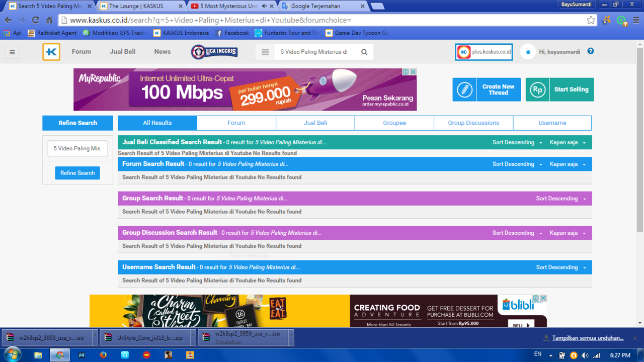
Task: Select the All Results tab
Action: coord(157,123)
